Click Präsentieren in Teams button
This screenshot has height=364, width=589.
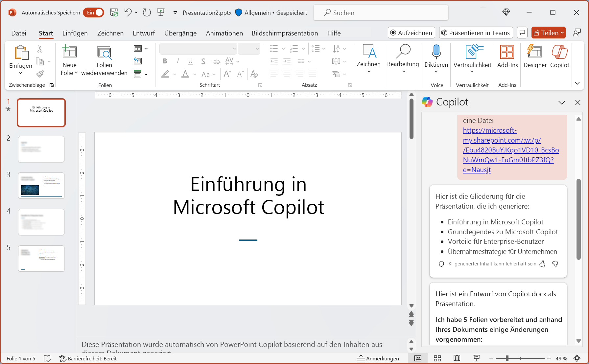click(476, 33)
